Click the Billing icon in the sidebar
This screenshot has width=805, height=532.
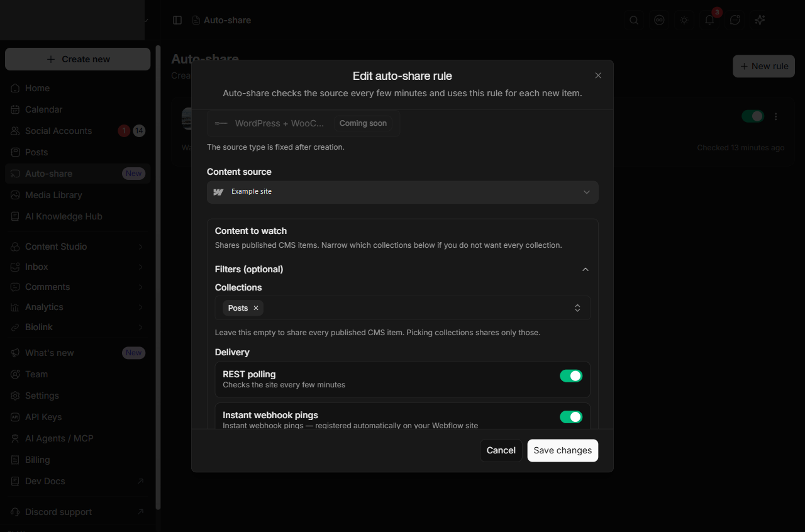pyautogui.click(x=15, y=460)
